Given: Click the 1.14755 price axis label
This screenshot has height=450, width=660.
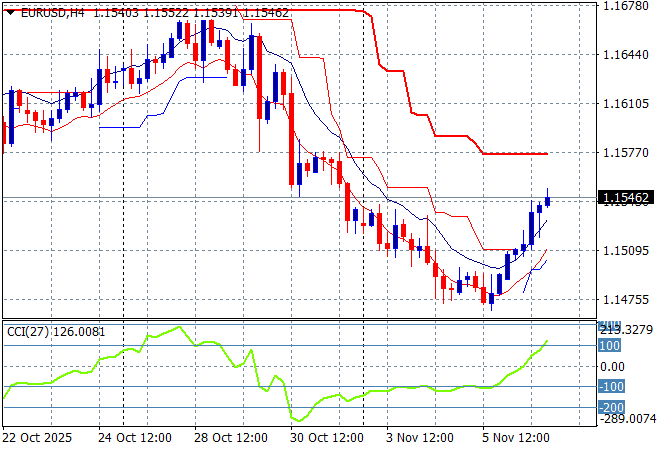Looking at the screenshot, I should click(x=628, y=299).
